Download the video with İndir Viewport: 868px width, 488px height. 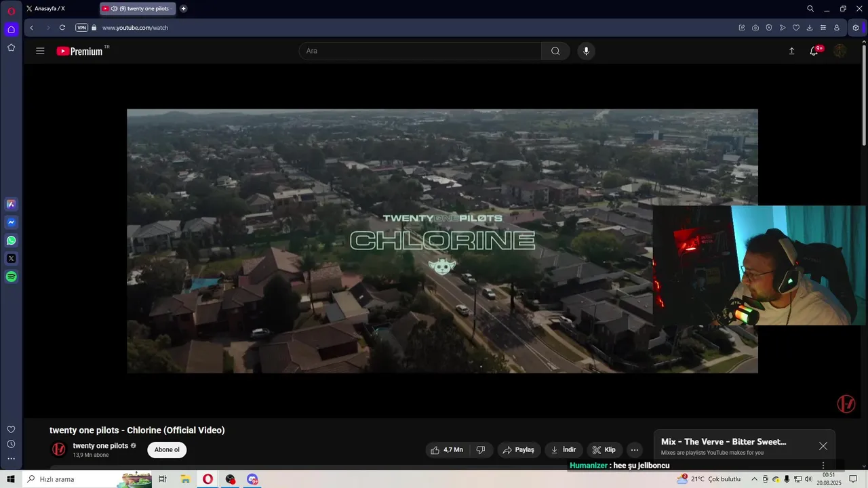pos(564,449)
